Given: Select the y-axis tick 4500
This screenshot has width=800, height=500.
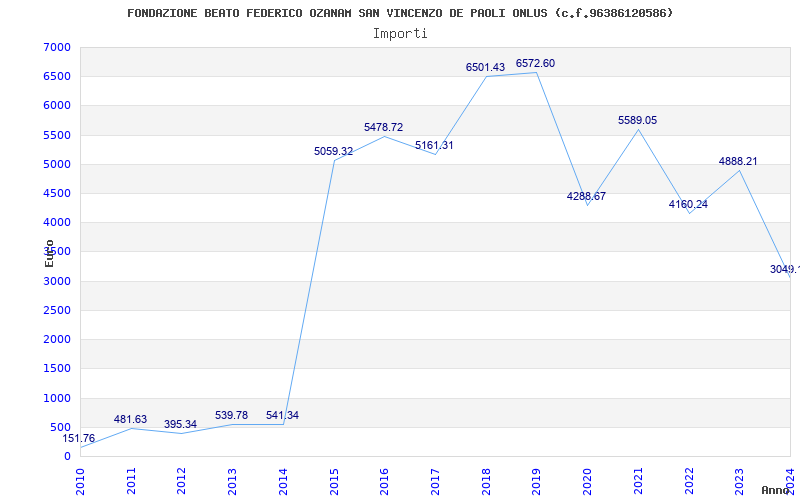Looking at the screenshot, I should [57, 193].
